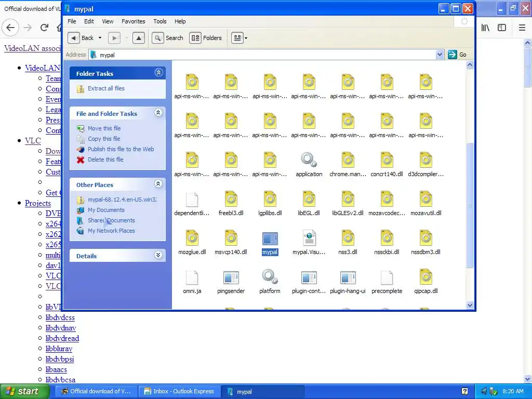Click Delete this file link
This screenshot has width=532, height=399.
coord(105,159)
